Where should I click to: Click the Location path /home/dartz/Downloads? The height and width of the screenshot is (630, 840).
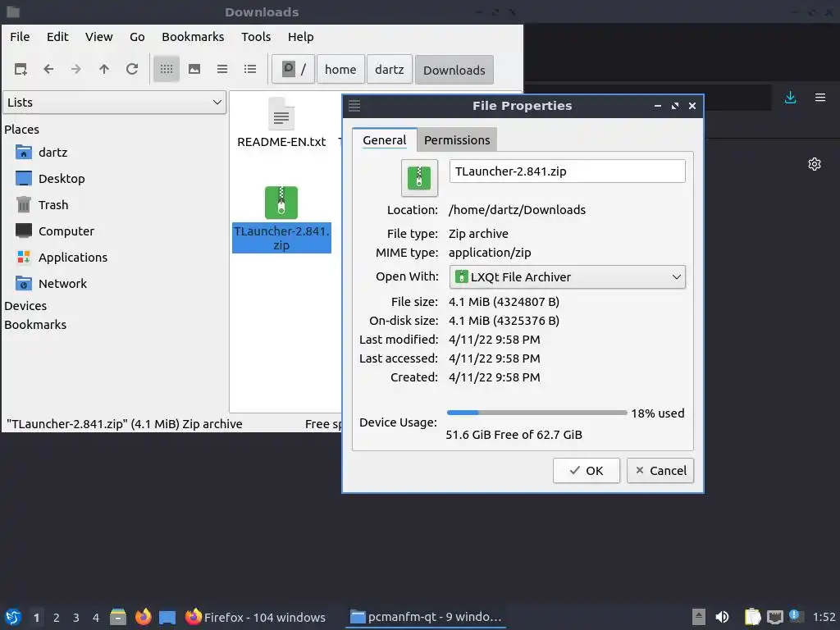coord(517,210)
